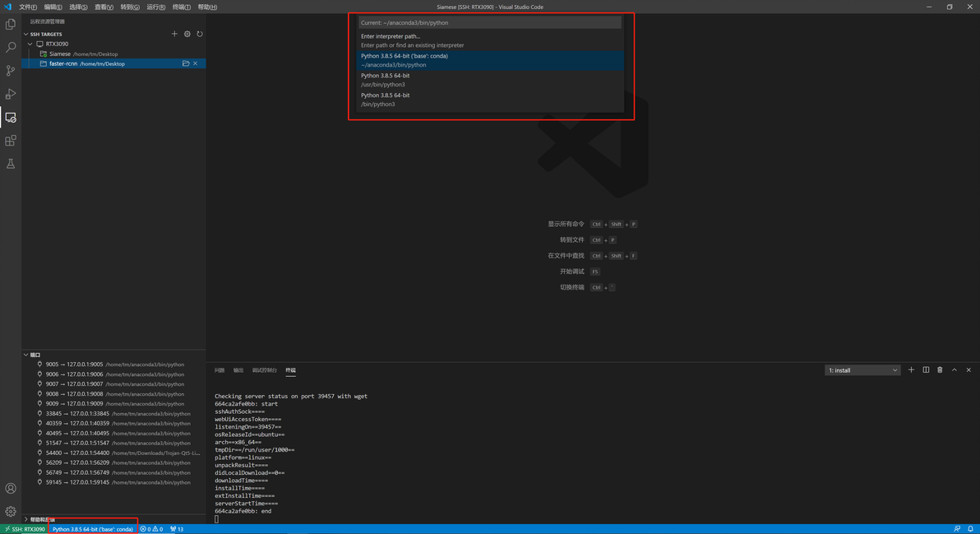
Task: Add a new SSH target
Action: [174, 34]
